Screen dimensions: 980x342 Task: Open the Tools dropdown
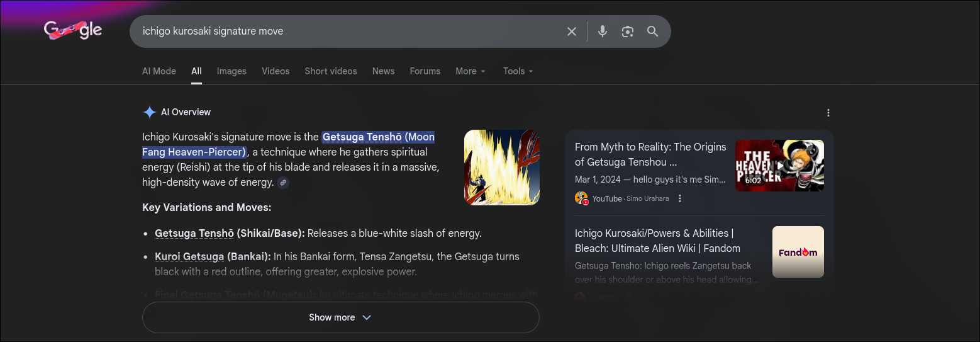[x=518, y=71]
